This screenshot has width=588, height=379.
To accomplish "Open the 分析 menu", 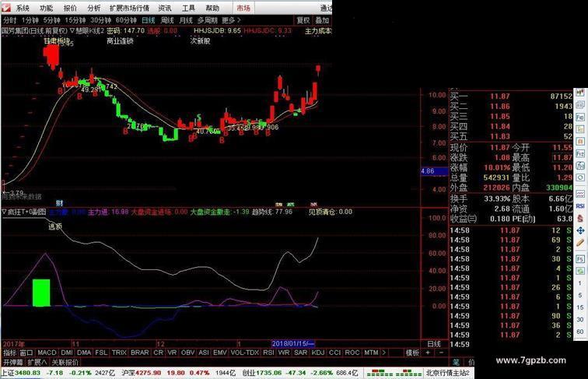I will [94, 8].
